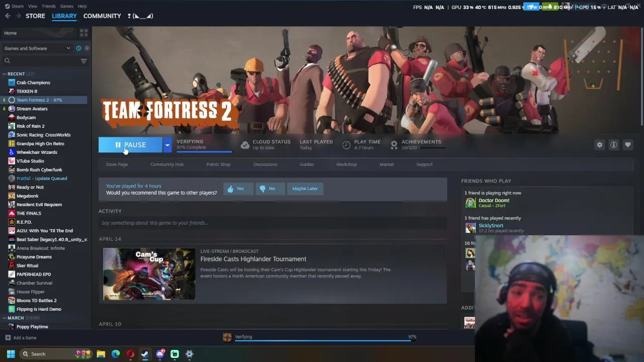Select Bloons TD Battles 2 entry
This screenshot has height=362, width=644.
point(36,300)
